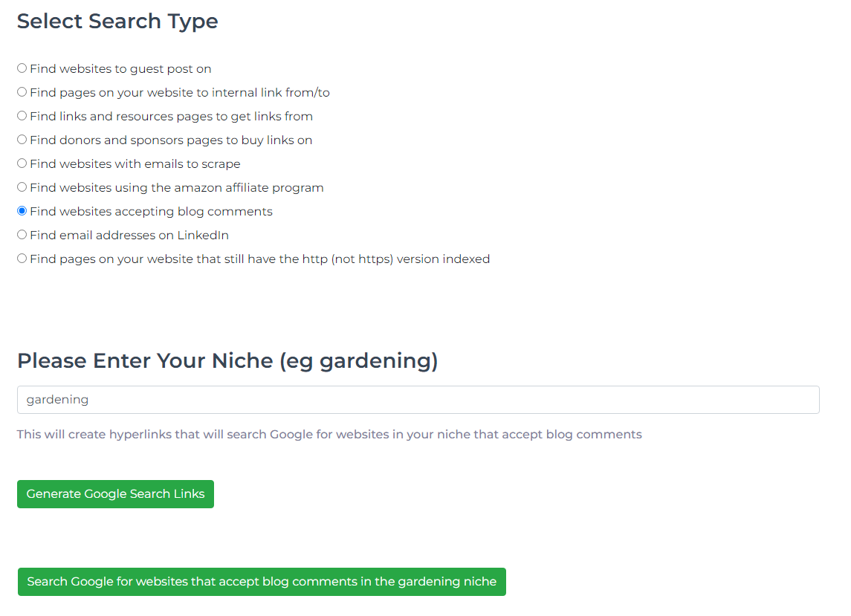This screenshot has height=616, width=851.
Task: Select 'Find websites to guest post on' radio
Action: point(22,68)
